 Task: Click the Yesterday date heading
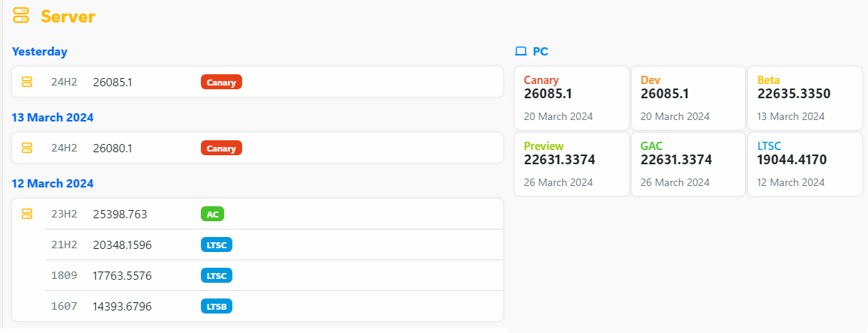(x=39, y=52)
